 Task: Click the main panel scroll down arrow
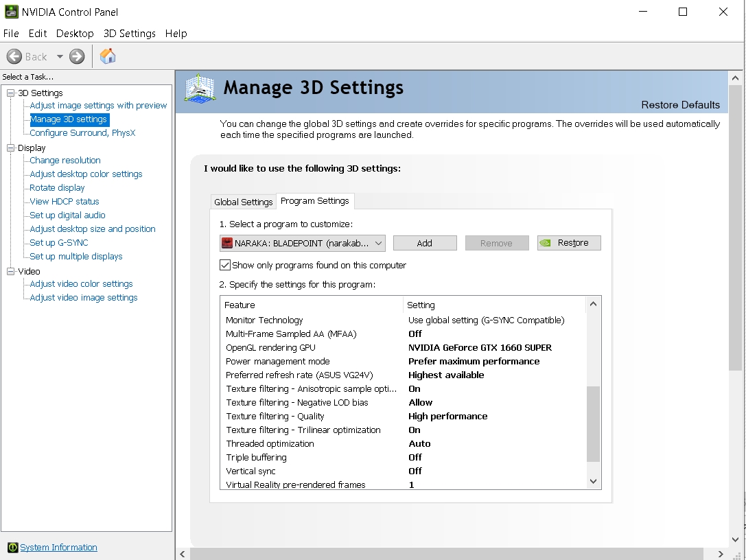click(735, 539)
